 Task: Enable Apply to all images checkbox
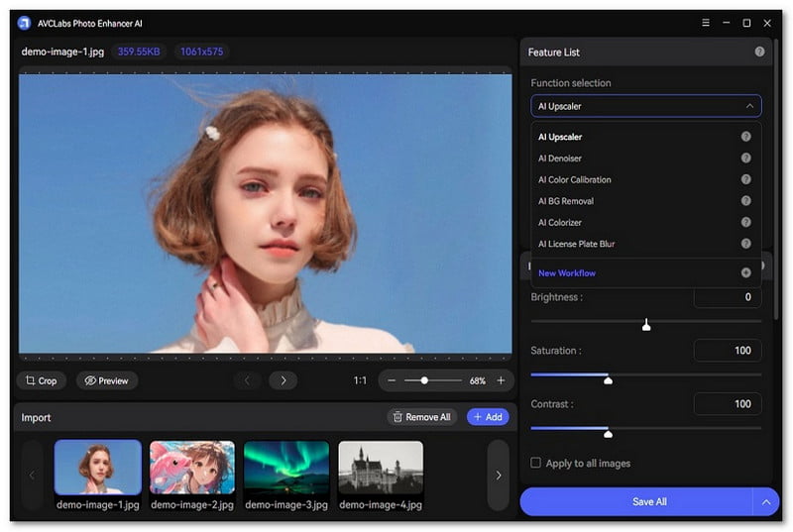click(535, 463)
